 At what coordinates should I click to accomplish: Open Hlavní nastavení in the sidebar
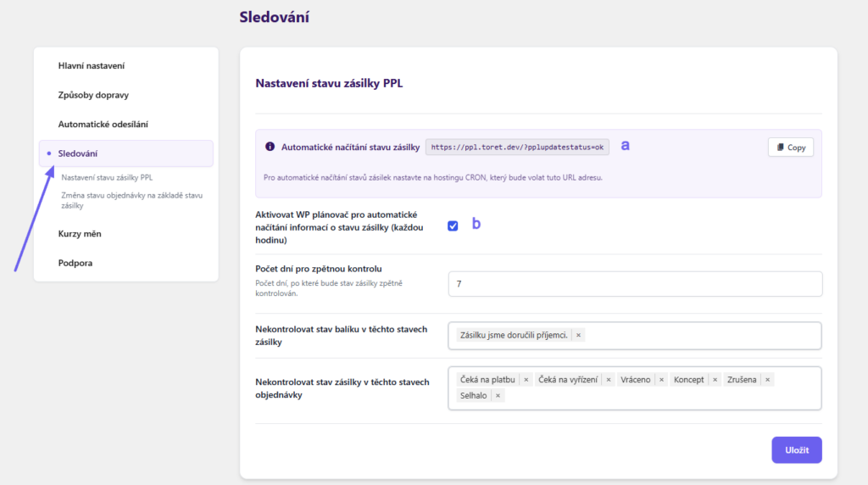(92, 66)
